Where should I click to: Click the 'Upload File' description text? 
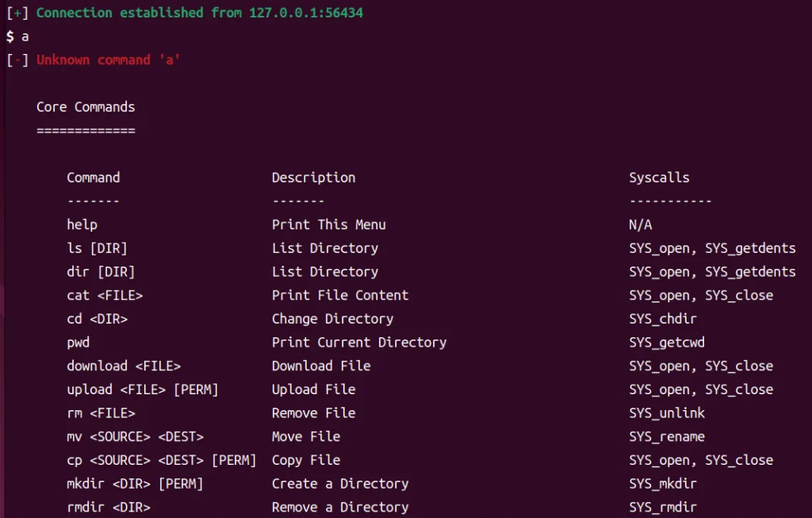pos(313,389)
